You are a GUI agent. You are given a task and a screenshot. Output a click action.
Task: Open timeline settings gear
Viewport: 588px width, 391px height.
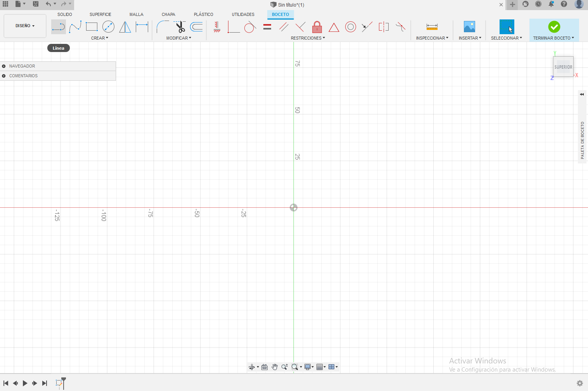click(580, 383)
